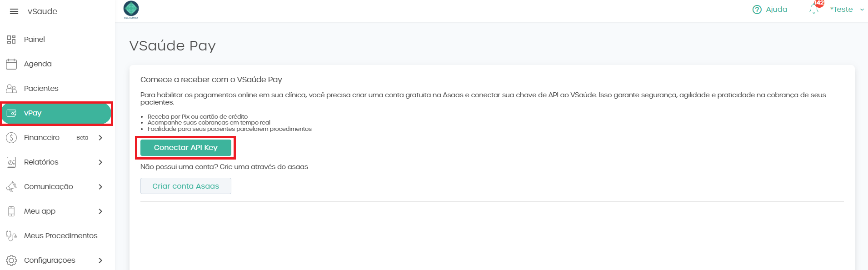This screenshot has width=868, height=270.
Task: Click the Meus Procedimentos stethoscope icon
Action: 11,236
